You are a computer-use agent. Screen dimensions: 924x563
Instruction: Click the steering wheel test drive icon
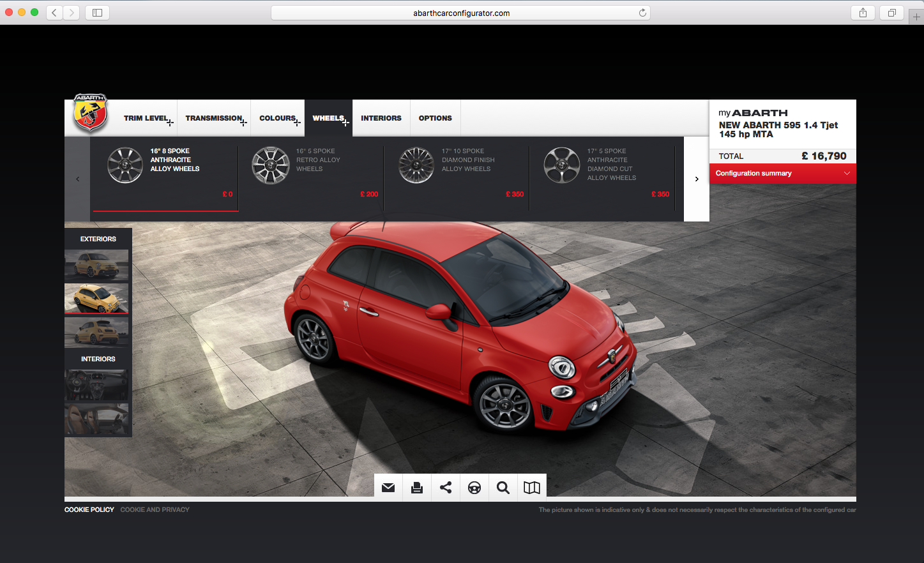tap(474, 488)
